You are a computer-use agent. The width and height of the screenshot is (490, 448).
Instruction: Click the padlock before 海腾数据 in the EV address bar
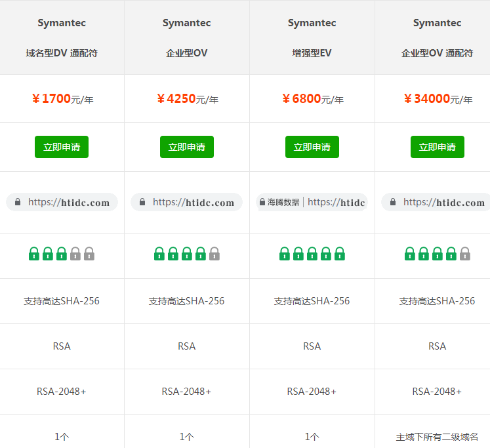[262, 203]
